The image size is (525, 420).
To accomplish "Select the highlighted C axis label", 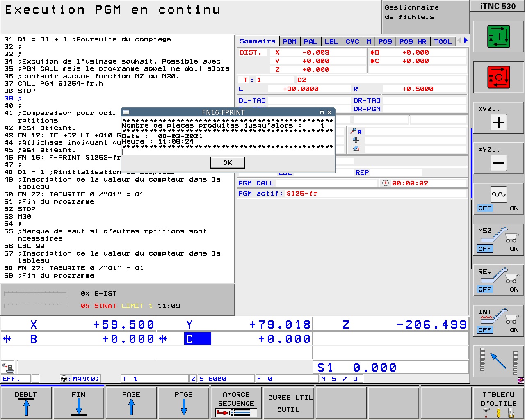I will (x=197, y=339).
